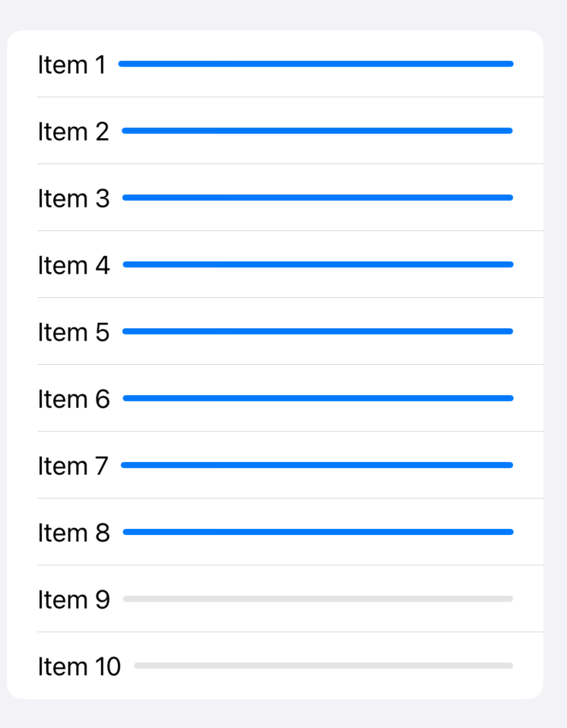Tap the Item 8 filled bar

(x=318, y=532)
